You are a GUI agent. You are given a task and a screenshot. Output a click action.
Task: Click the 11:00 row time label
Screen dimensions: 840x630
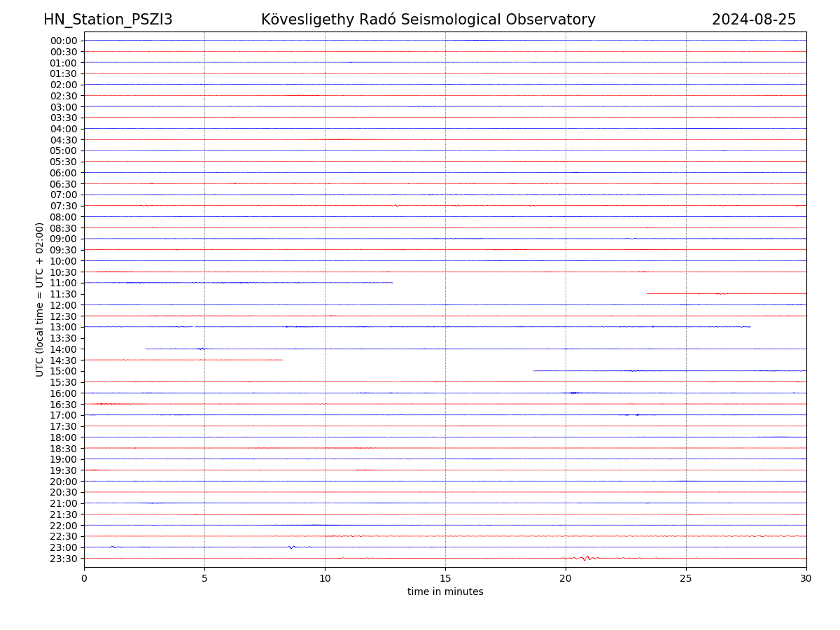tap(64, 283)
